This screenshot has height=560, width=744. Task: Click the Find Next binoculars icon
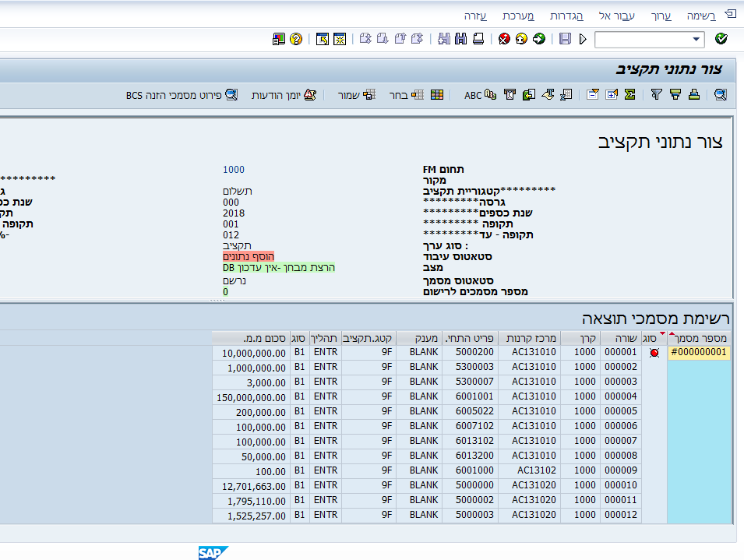point(443,39)
